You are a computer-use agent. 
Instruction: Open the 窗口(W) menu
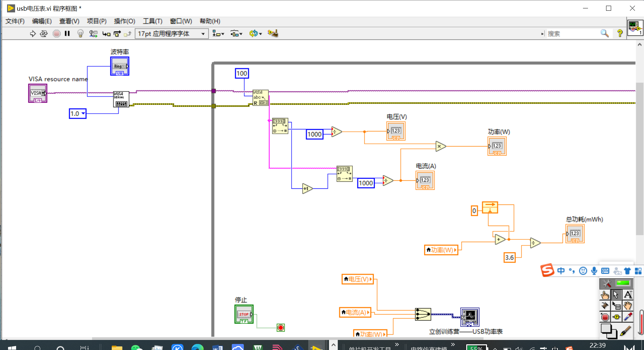click(x=181, y=21)
